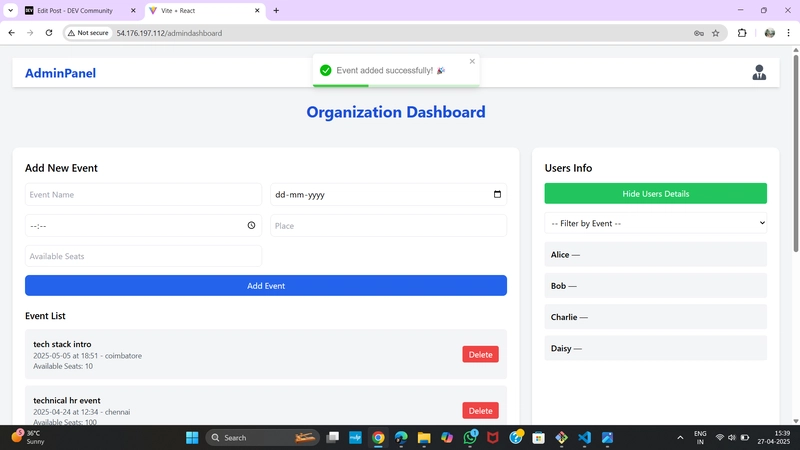Switch to the Edit Post - DEV Community tab
The image size is (800, 450).
click(x=75, y=11)
